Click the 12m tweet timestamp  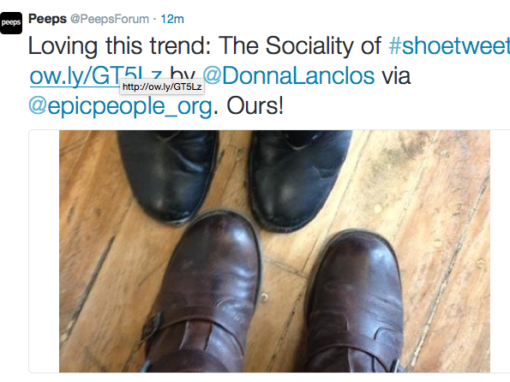pyautogui.click(x=172, y=19)
